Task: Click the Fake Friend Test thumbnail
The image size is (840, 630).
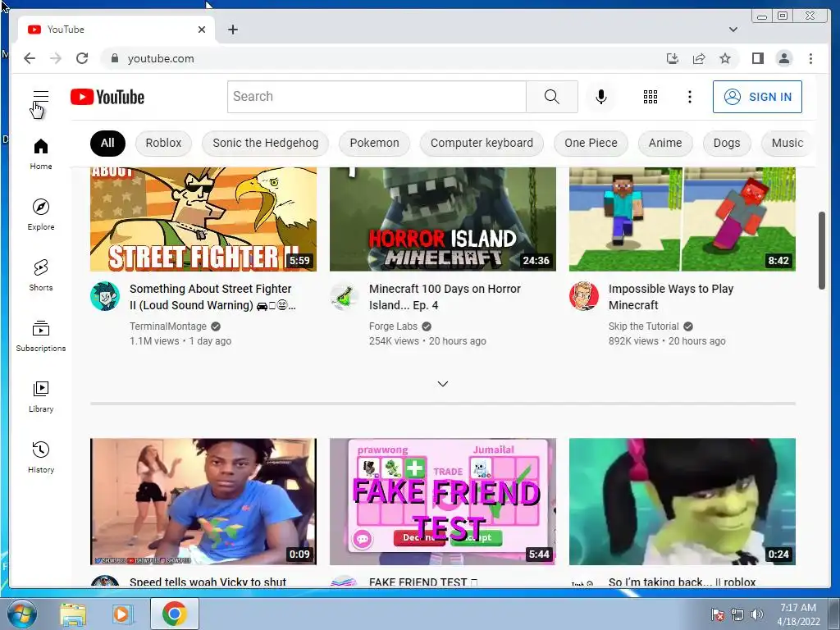Action: pos(442,501)
